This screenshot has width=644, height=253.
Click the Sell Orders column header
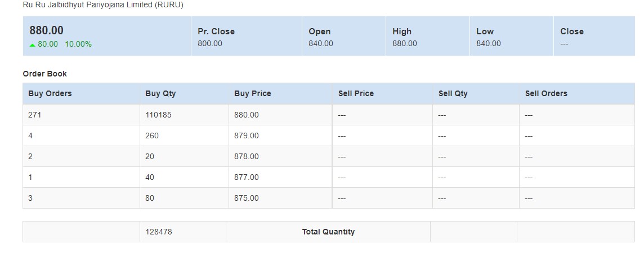[546, 93]
